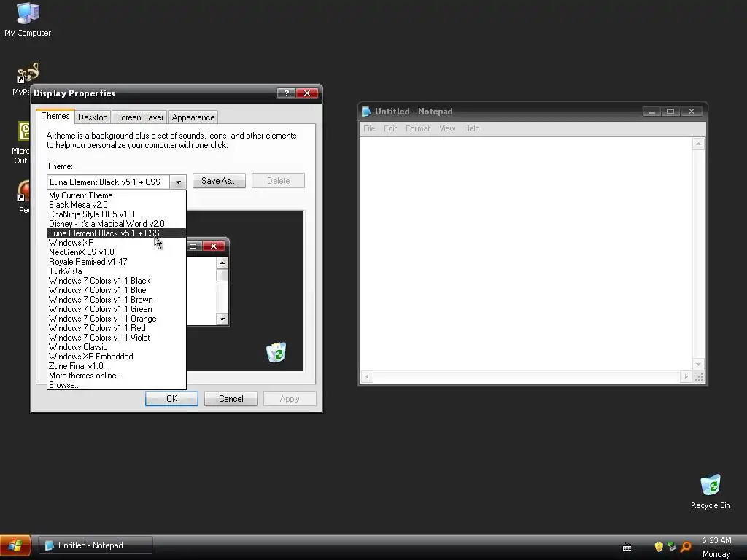The image size is (747, 560).
Task: Click the security shield tray icon
Action: [x=659, y=547]
